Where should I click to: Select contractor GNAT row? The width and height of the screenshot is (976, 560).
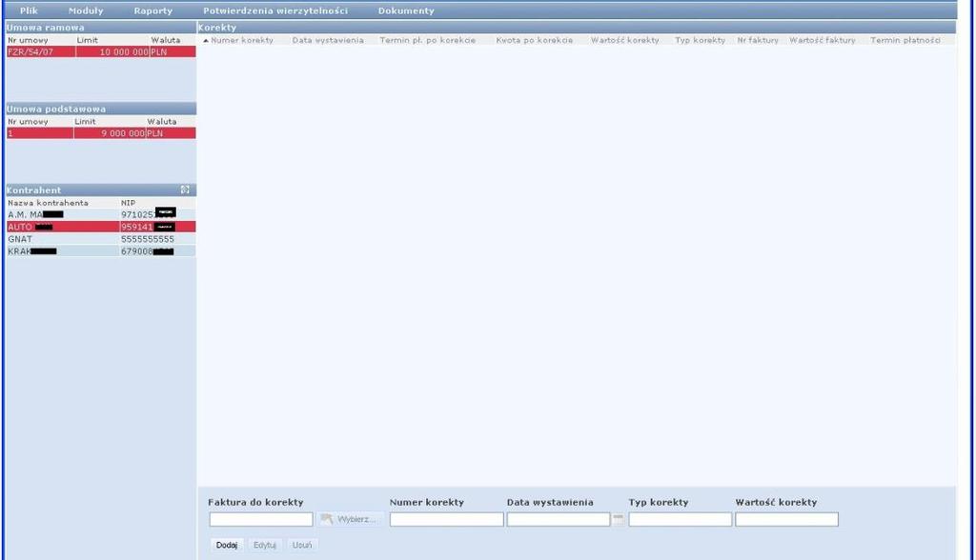point(101,239)
